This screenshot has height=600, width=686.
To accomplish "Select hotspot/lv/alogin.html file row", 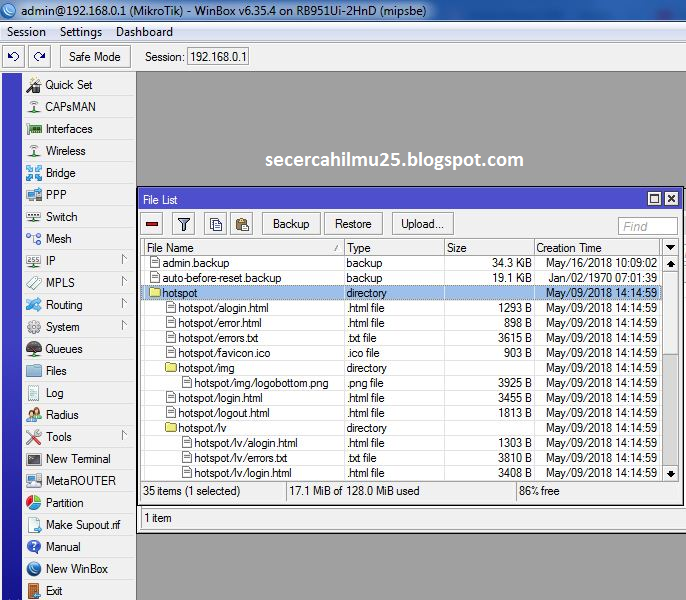I will [x=401, y=443].
